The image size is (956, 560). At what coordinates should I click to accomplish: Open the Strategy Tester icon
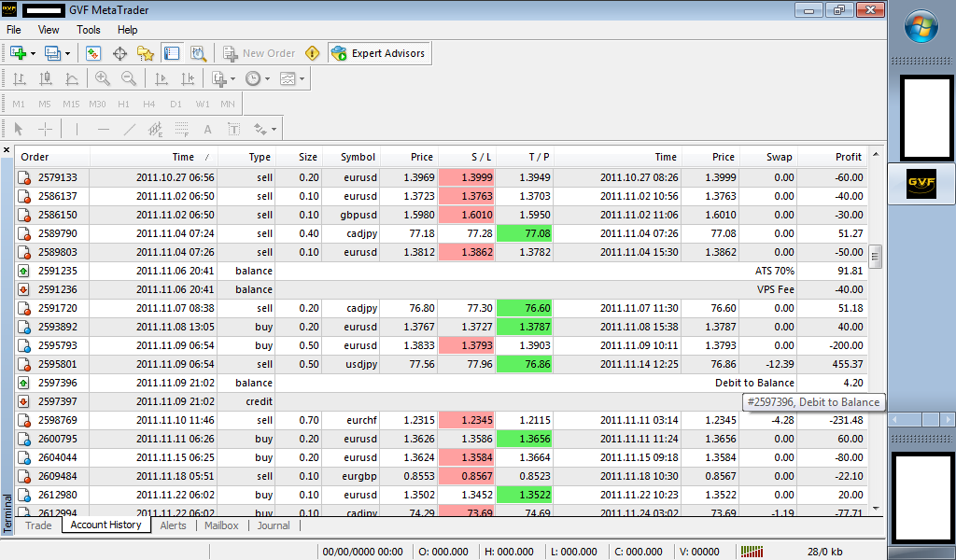click(198, 53)
